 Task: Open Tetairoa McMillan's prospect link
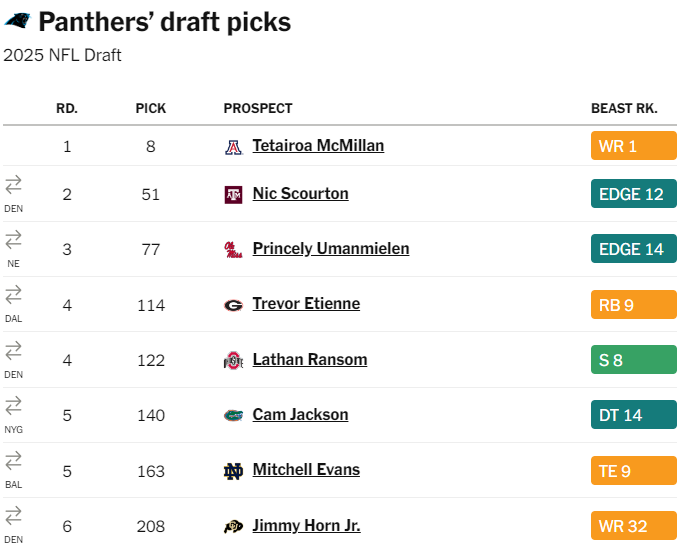click(318, 146)
